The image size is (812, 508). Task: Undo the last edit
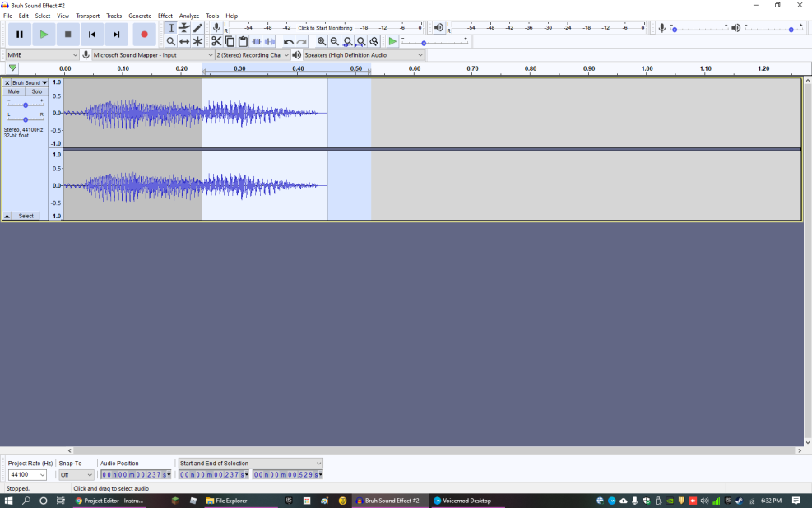pyautogui.click(x=289, y=41)
